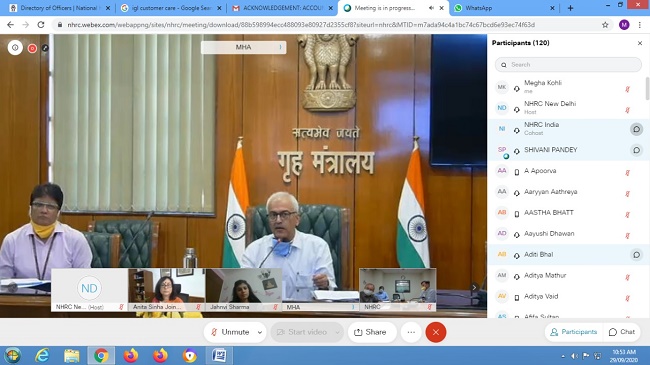Expand audio options arrow beside Unmute

pos(260,332)
